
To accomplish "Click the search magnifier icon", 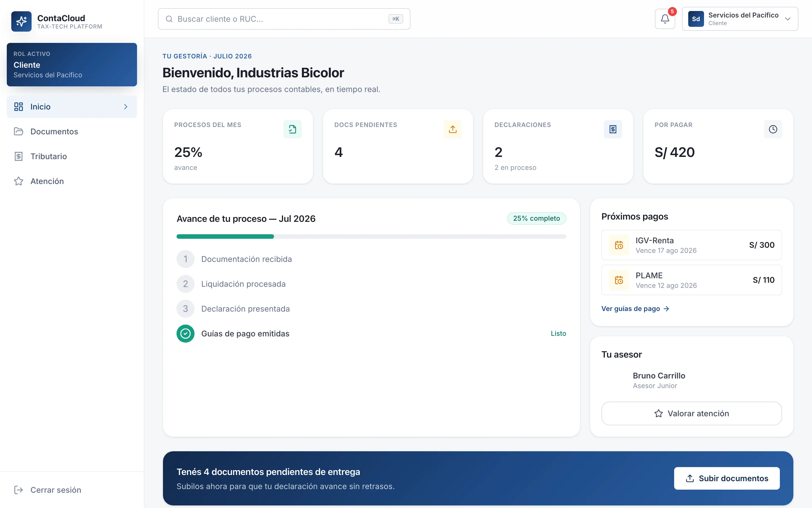I will point(169,19).
